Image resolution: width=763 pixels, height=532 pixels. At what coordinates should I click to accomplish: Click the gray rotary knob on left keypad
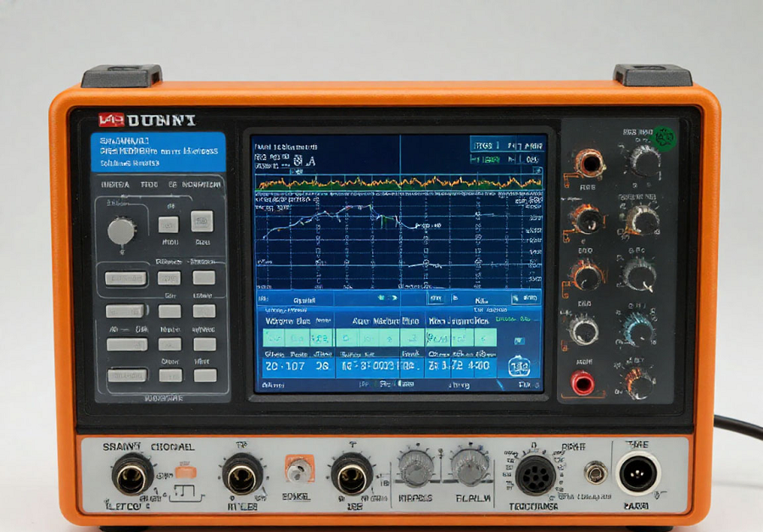pos(121,230)
